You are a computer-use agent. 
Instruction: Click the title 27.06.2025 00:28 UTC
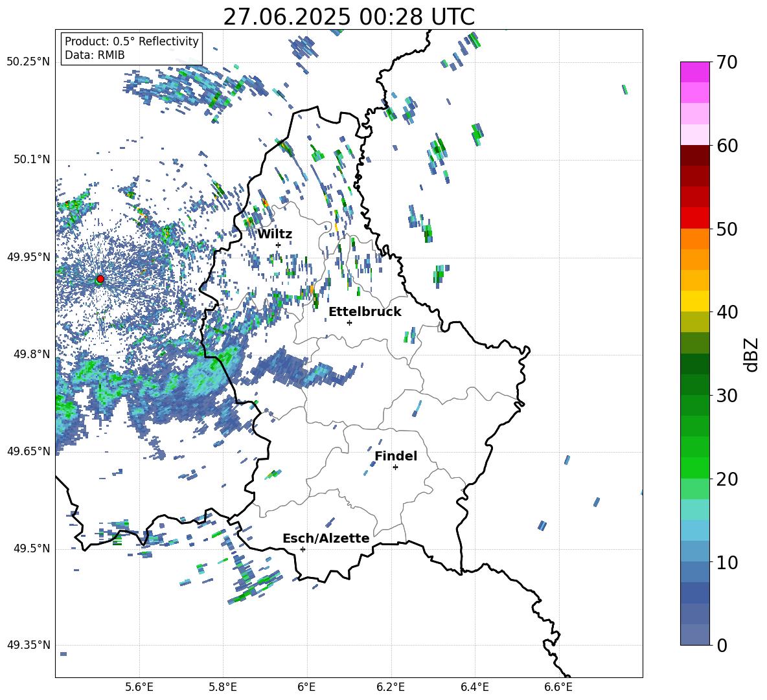point(349,17)
